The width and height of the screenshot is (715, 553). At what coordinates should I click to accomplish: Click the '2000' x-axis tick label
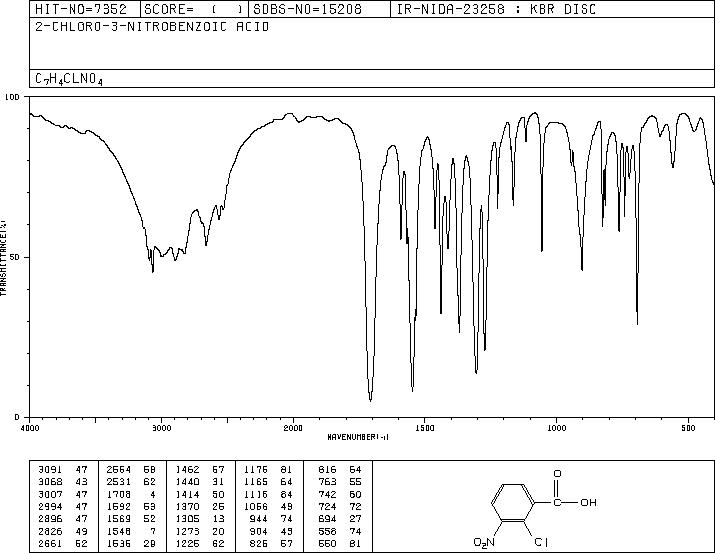tap(293, 428)
